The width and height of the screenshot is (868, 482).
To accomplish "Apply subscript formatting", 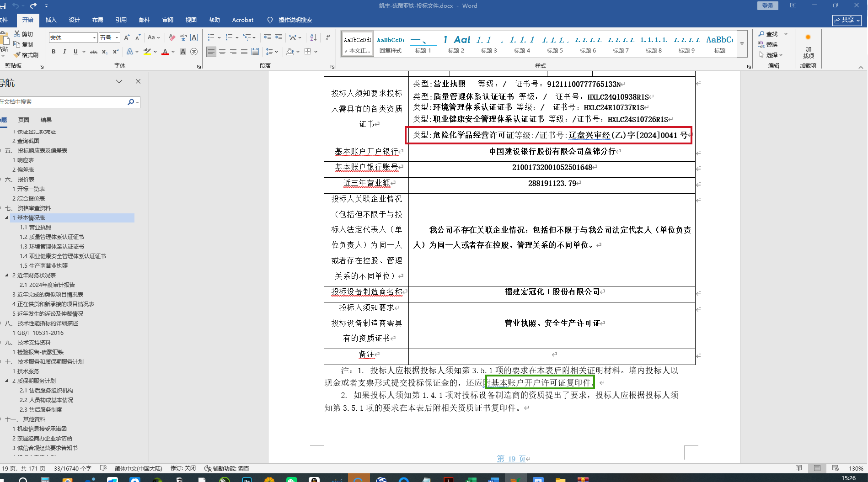I will pos(105,52).
